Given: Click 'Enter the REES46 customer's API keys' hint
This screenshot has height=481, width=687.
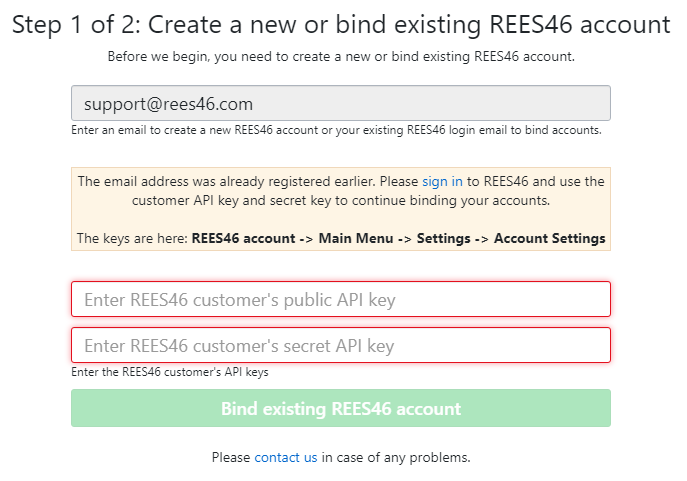Looking at the screenshot, I should pos(170,372).
